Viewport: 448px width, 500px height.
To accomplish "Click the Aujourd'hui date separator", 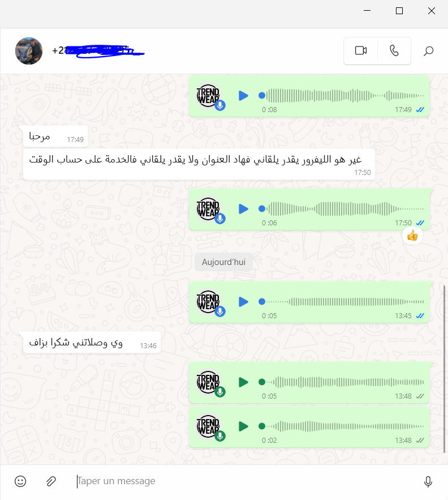I will (223, 262).
